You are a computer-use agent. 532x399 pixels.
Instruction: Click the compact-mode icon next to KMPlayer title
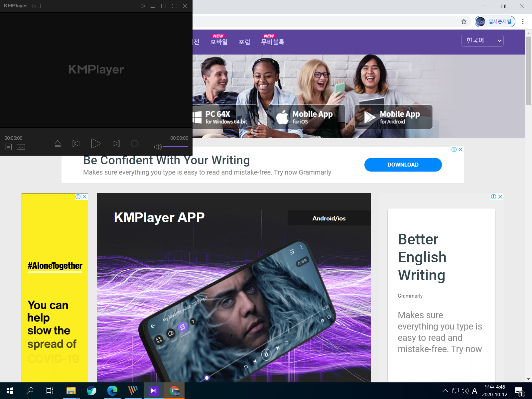(x=37, y=6)
